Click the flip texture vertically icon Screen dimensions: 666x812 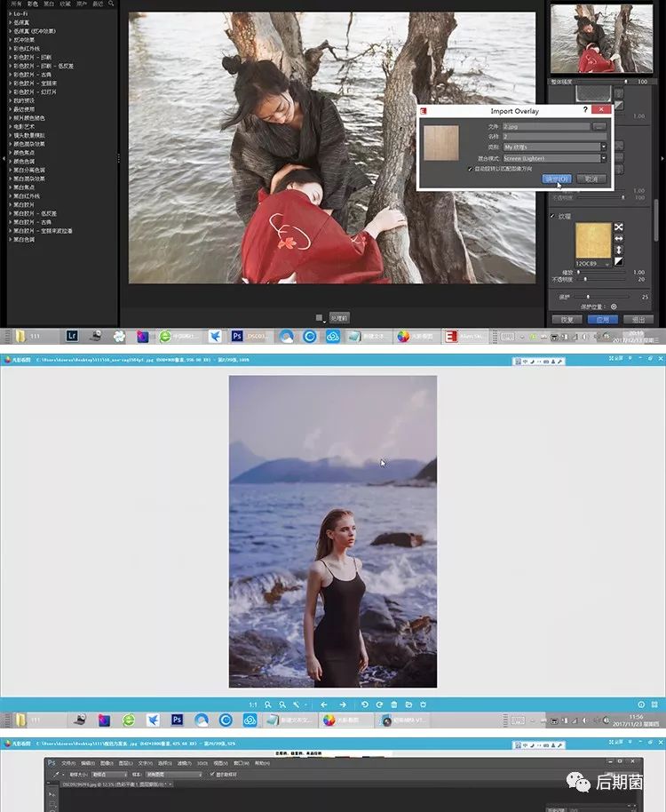[619, 250]
